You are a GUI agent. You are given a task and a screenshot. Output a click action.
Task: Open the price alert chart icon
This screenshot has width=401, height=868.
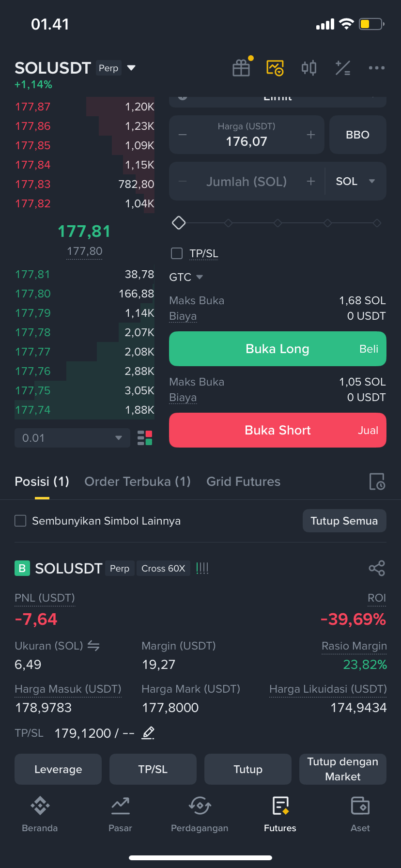tap(275, 68)
